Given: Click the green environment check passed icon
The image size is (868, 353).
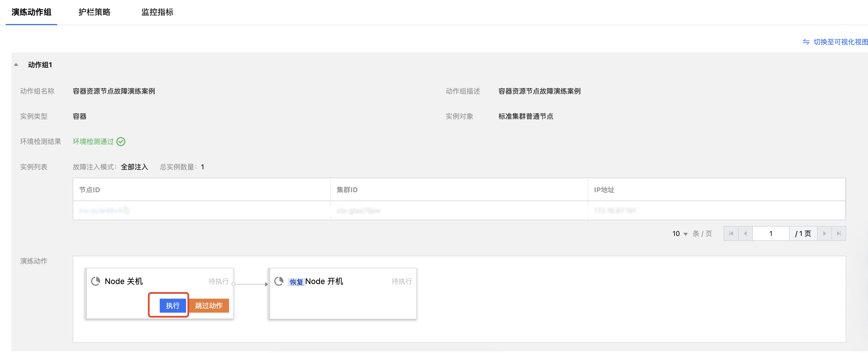Looking at the screenshot, I should tap(121, 142).
